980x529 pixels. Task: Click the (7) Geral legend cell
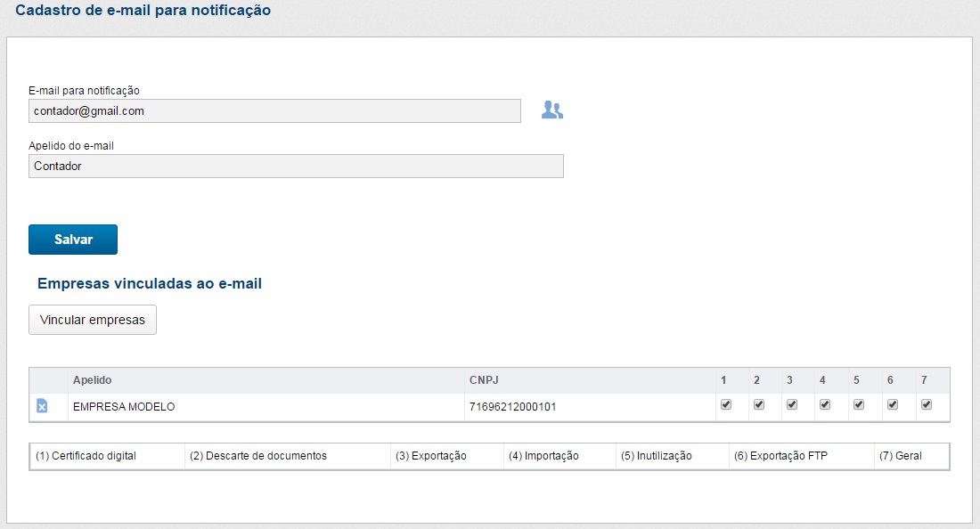(x=900, y=456)
